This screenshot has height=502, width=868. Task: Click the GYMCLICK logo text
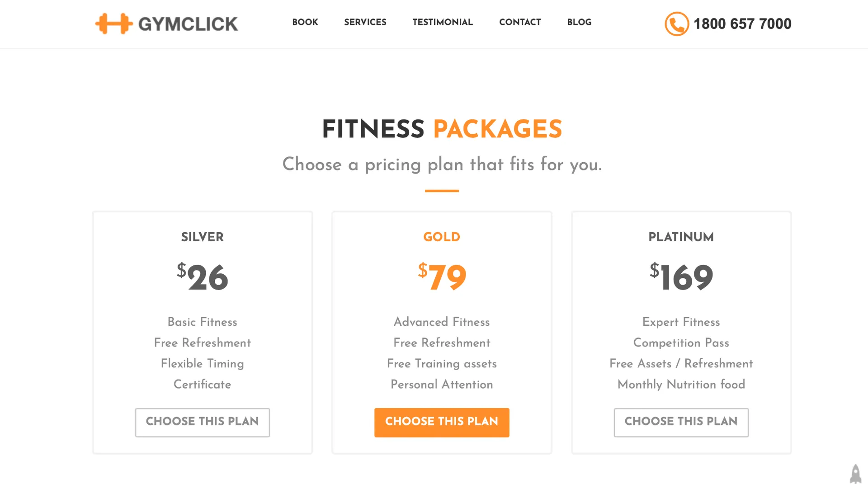(x=188, y=24)
